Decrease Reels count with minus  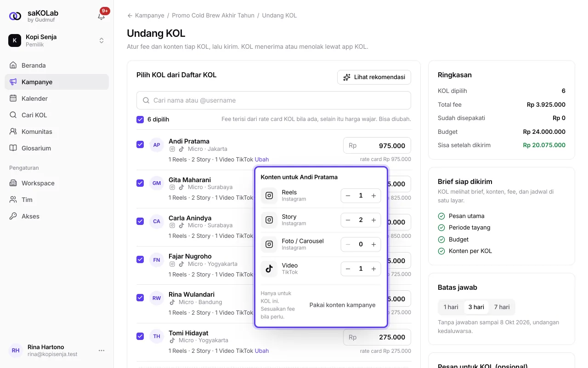pos(348,196)
